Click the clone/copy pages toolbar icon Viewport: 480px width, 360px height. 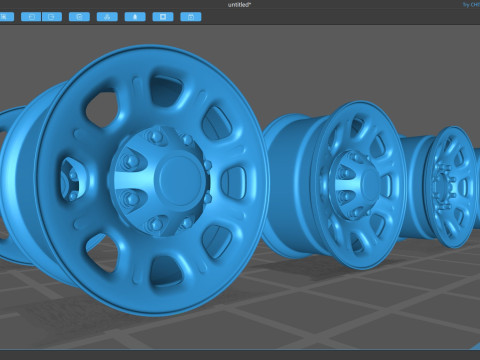[79, 17]
